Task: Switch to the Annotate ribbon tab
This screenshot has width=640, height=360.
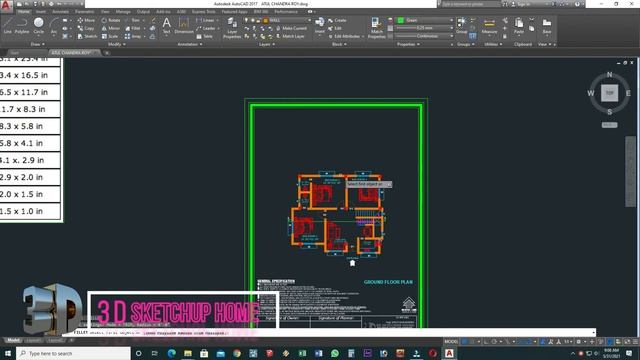Action: 60,12
